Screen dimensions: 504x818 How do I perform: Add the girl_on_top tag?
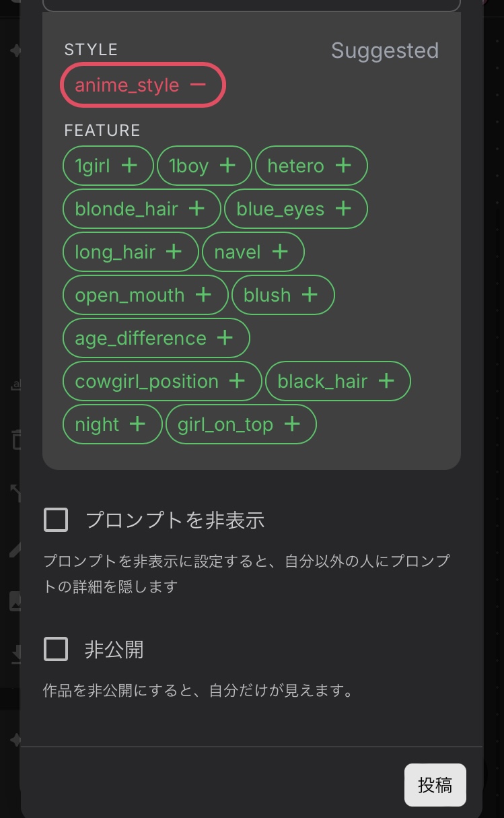[292, 424]
